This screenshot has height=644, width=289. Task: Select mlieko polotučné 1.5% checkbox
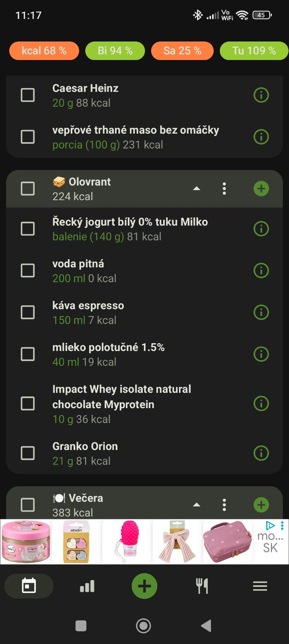28,354
